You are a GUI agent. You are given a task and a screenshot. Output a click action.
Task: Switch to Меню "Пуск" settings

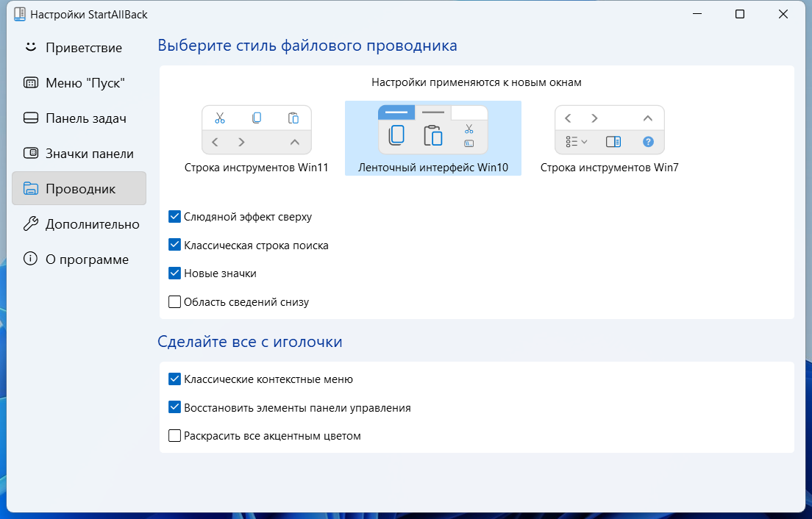[x=79, y=83]
